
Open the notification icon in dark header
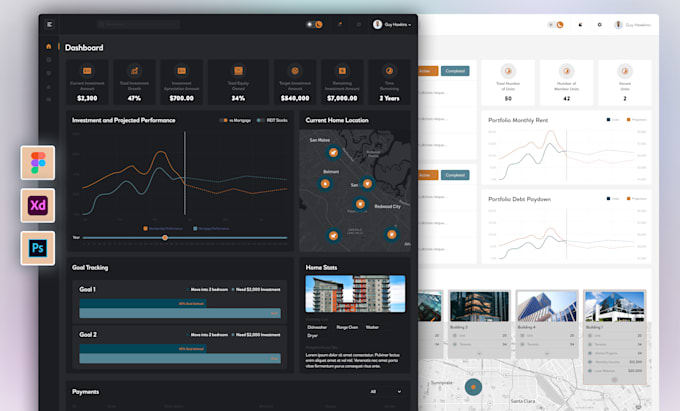(340, 24)
